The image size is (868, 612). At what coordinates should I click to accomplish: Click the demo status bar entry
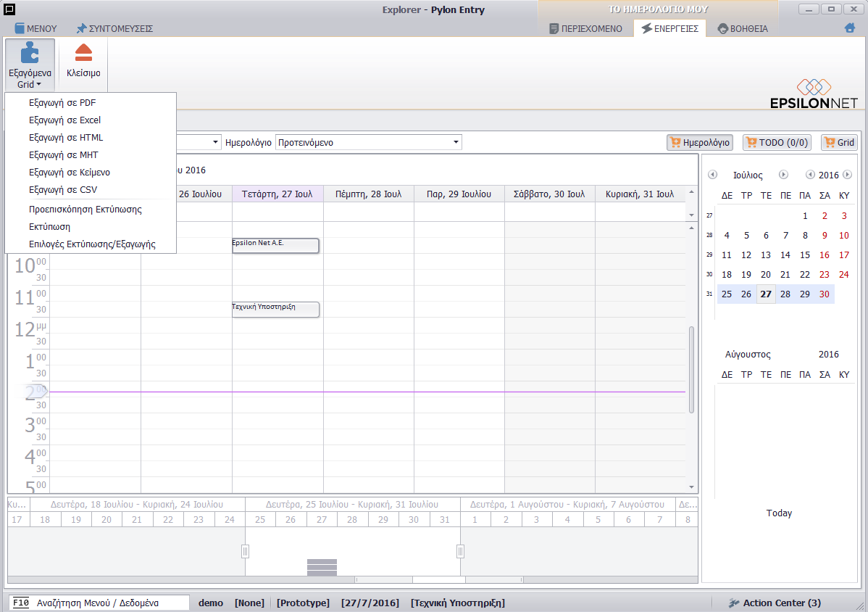211,603
